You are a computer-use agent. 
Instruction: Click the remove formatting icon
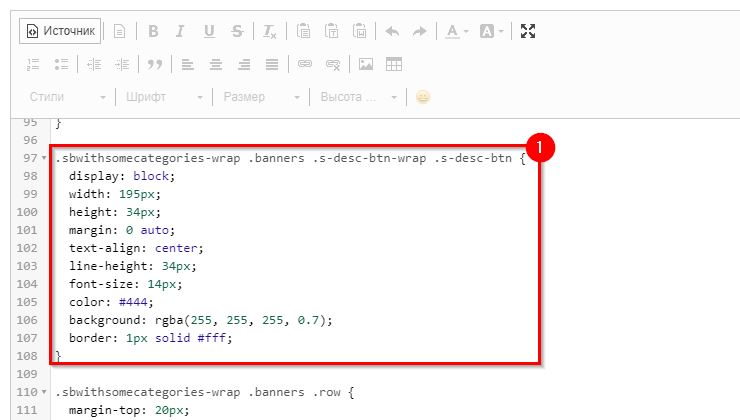(270, 31)
